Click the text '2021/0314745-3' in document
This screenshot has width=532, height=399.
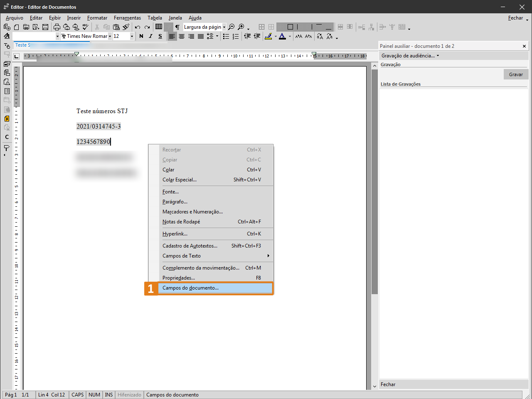pos(99,126)
